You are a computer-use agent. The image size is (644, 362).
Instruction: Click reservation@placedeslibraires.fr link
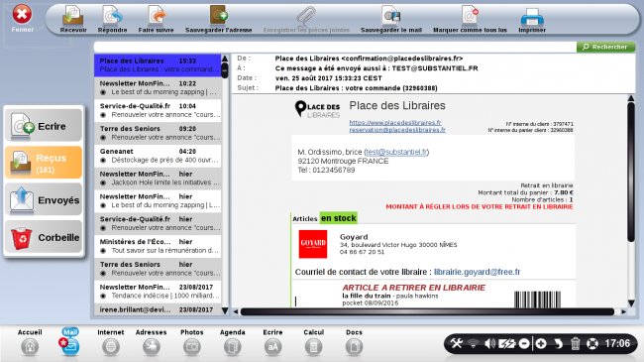[397, 130]
